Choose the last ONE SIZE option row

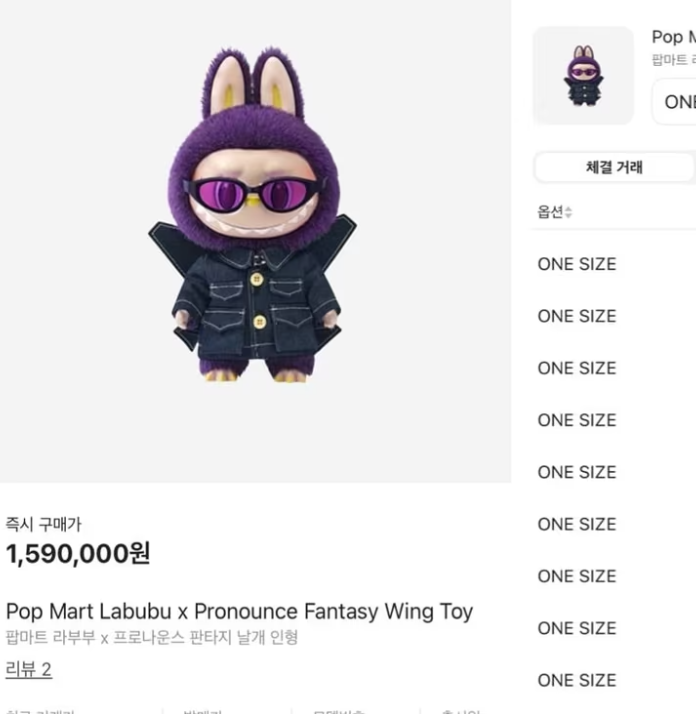click(577, 680)
